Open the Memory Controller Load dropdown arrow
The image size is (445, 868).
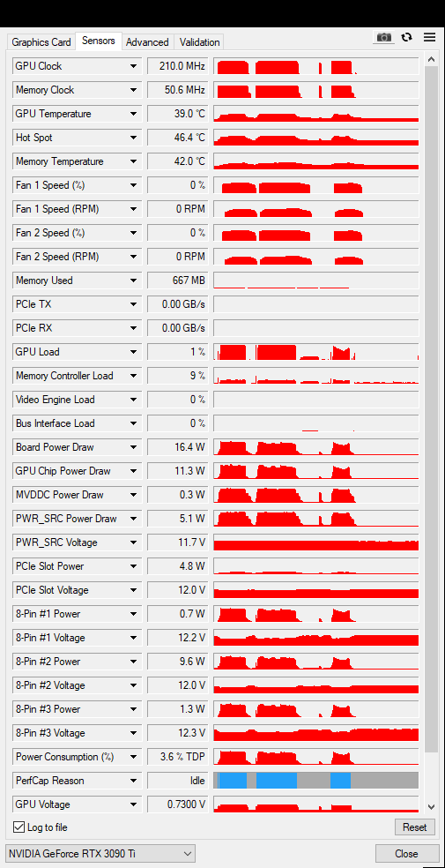click(x=133, y=376)
